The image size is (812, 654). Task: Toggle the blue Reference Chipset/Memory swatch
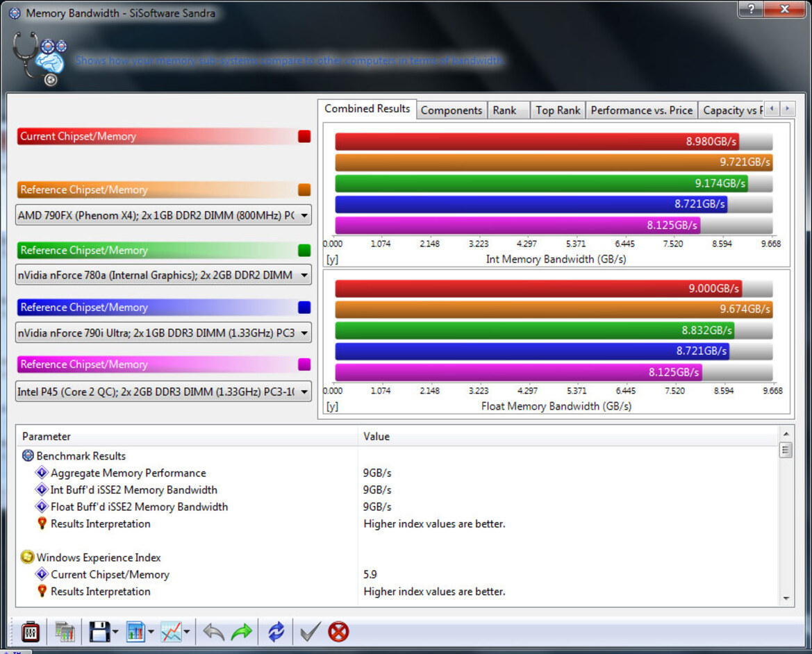304,308
